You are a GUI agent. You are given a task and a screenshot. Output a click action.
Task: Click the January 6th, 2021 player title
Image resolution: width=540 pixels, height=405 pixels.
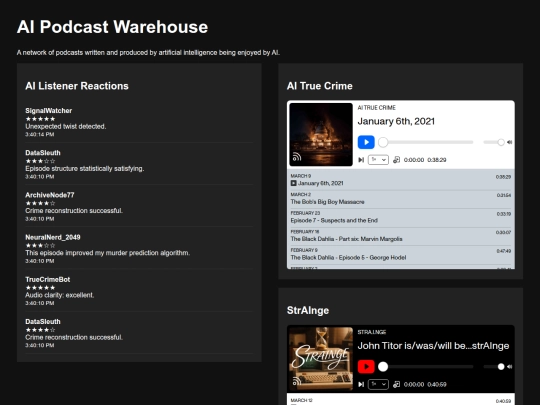click(396, 121)
